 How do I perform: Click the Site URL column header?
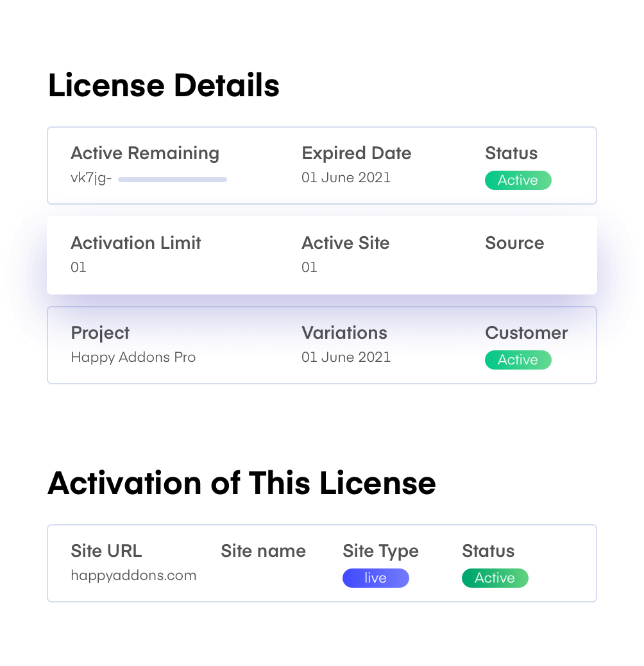click(x=106, y=551)
